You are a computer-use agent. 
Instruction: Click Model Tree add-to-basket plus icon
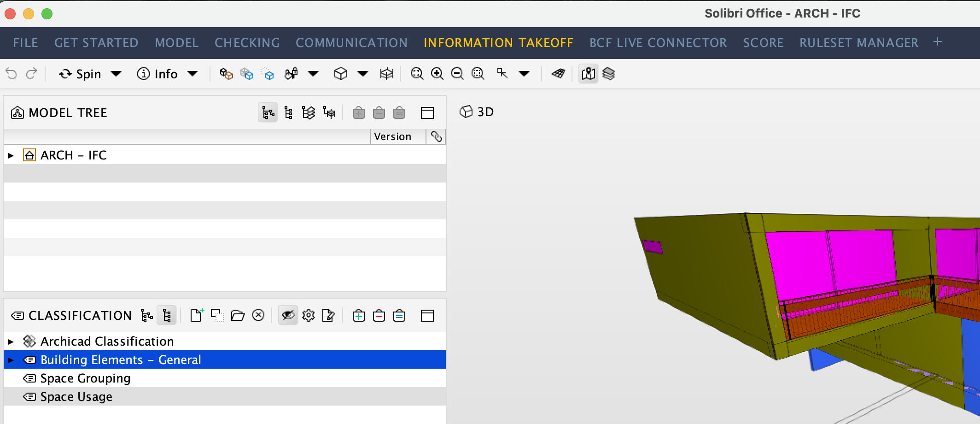point(358,113)
